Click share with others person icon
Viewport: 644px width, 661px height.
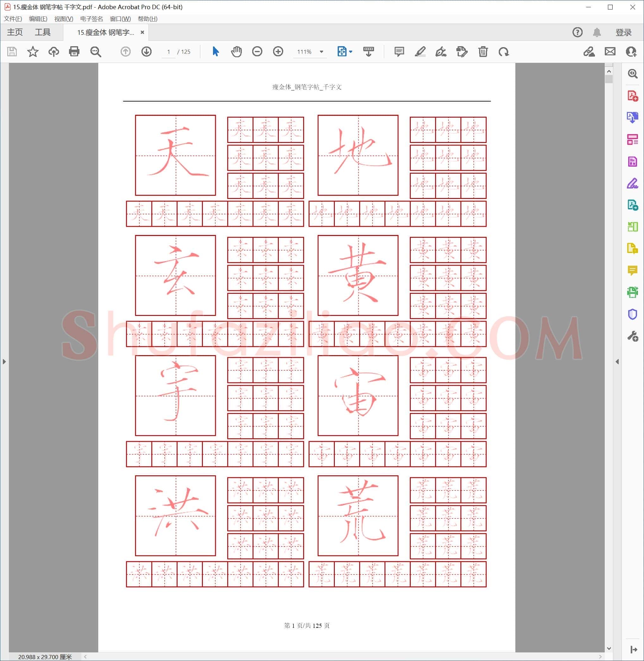click(631, 52)
